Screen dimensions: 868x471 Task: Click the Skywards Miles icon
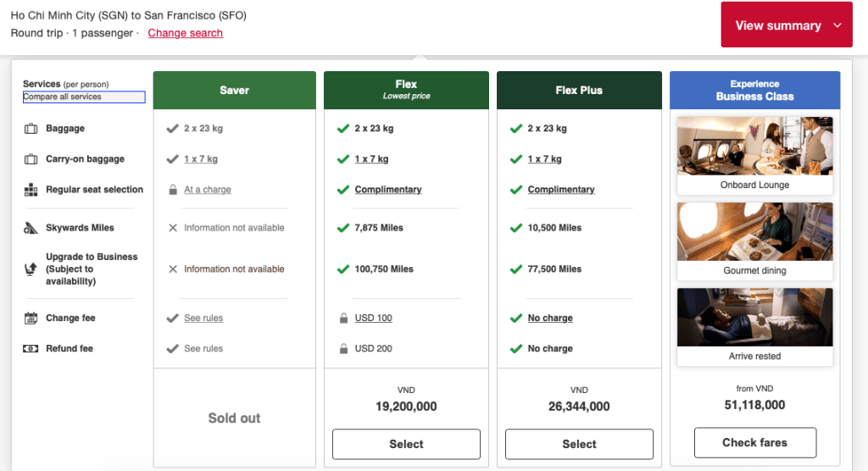click(x=31, y=228)
